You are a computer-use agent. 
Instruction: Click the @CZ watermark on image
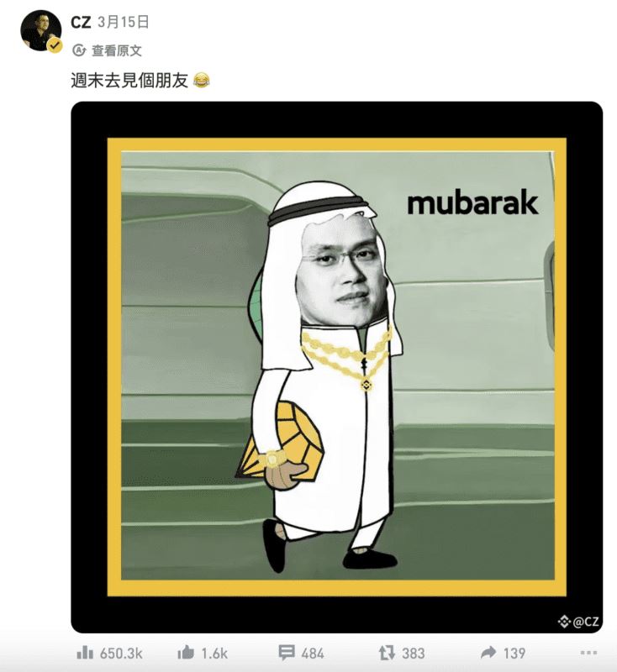579,621
